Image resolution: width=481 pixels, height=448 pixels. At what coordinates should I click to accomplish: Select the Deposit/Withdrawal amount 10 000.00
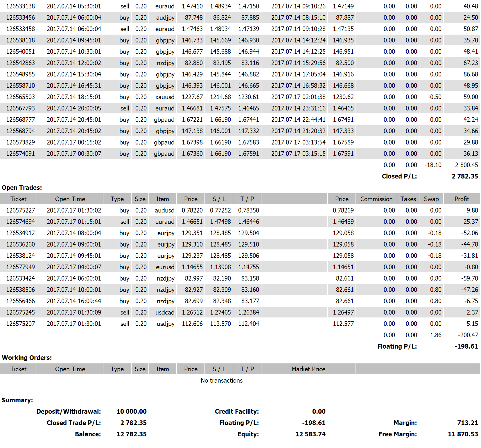coord(132,411)
